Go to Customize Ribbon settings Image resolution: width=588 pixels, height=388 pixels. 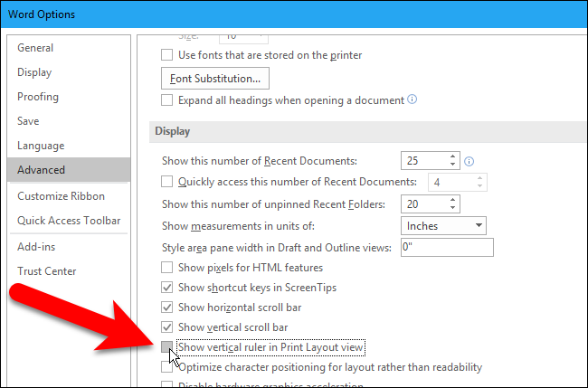click(61, 196)
